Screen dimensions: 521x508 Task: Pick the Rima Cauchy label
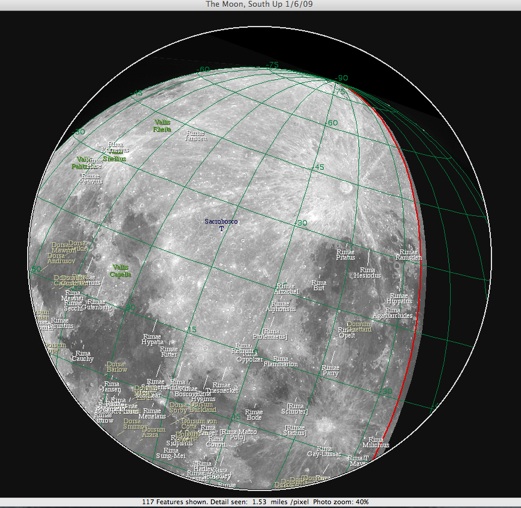pos(83,356)
